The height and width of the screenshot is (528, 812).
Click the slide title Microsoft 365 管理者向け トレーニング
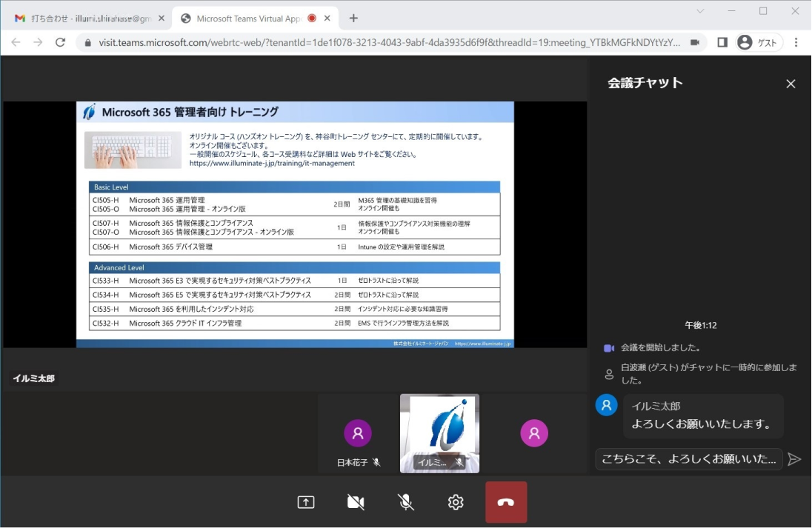click(190, 113)
